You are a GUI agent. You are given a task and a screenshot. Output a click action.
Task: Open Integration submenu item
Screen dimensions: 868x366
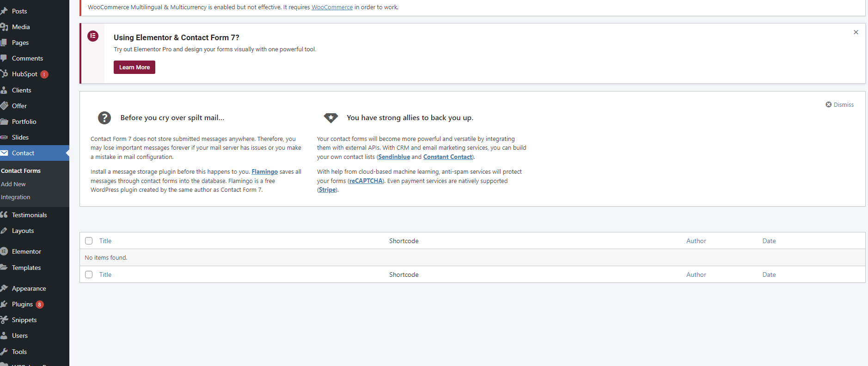tap(16, 197)
